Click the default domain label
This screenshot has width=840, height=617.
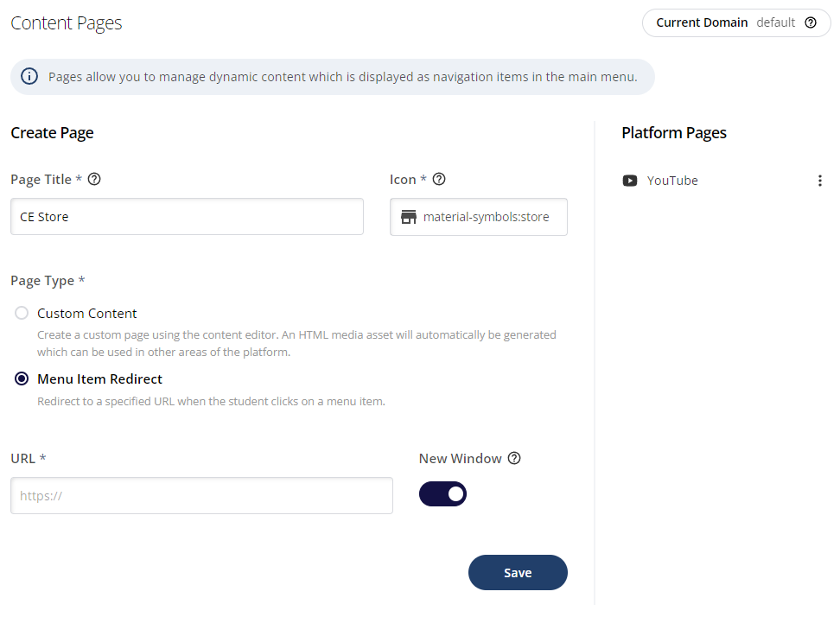(x=775, y=22)
